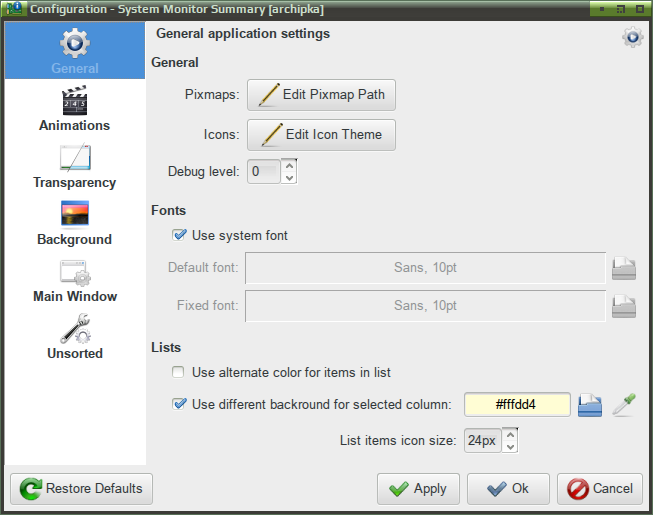Maximize the Configuration window
This screenshot has height=515, width=653.
(x=621, y=9)
